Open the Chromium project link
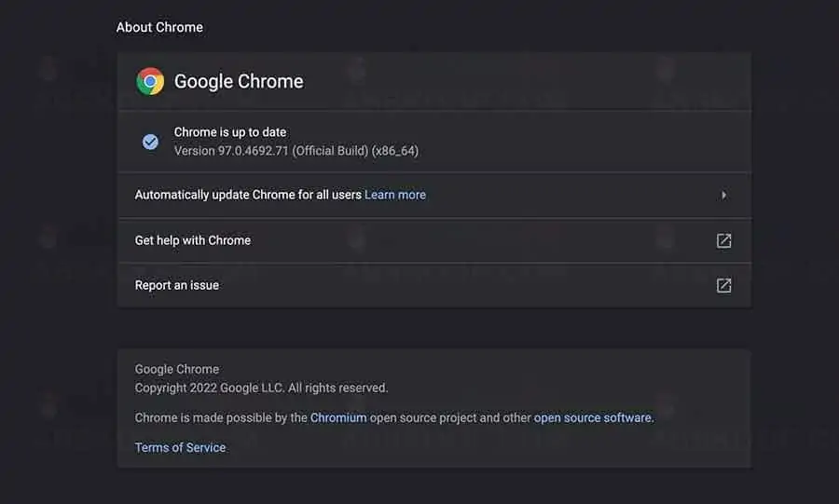This screenshot has height=504, width=839. (338, 417)
